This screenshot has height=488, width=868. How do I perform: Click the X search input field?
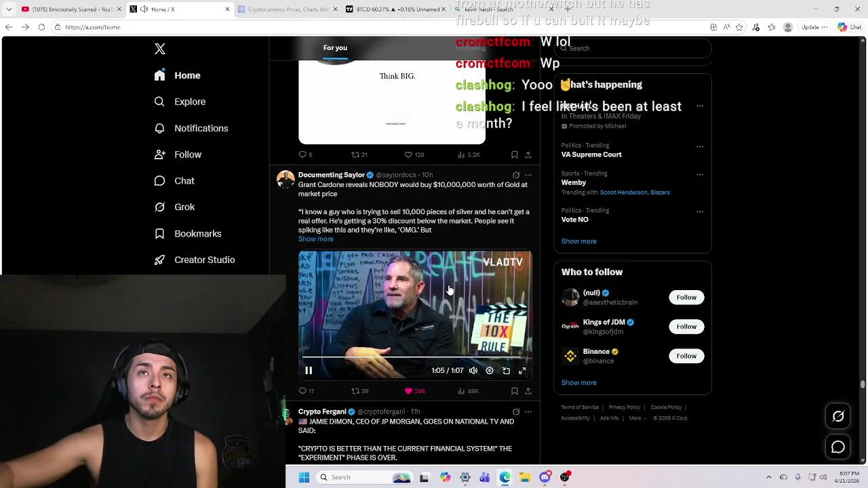[x=633, y=48]
